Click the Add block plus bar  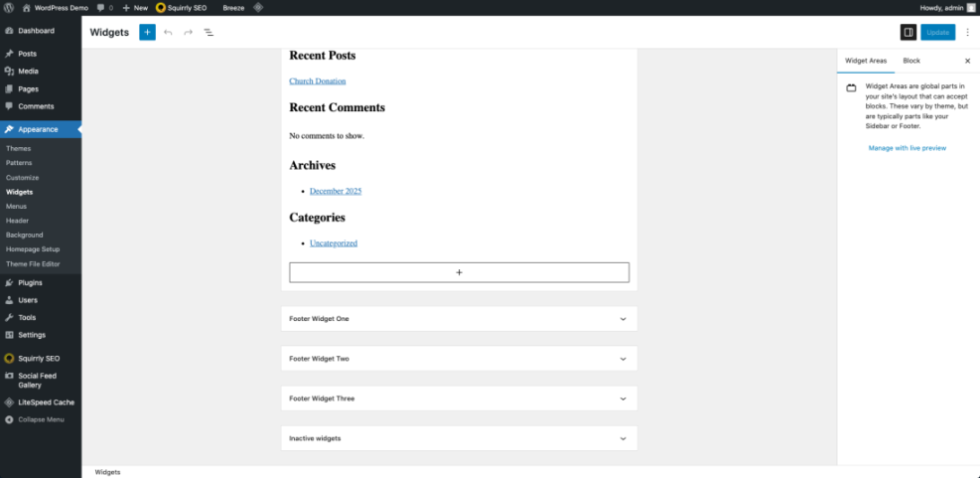(x=460, y=272)
